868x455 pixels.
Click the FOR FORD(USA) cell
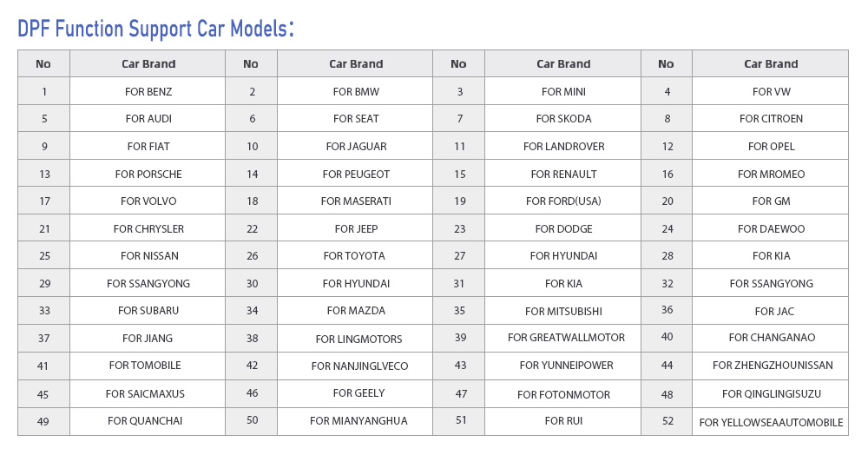(563, 201)
